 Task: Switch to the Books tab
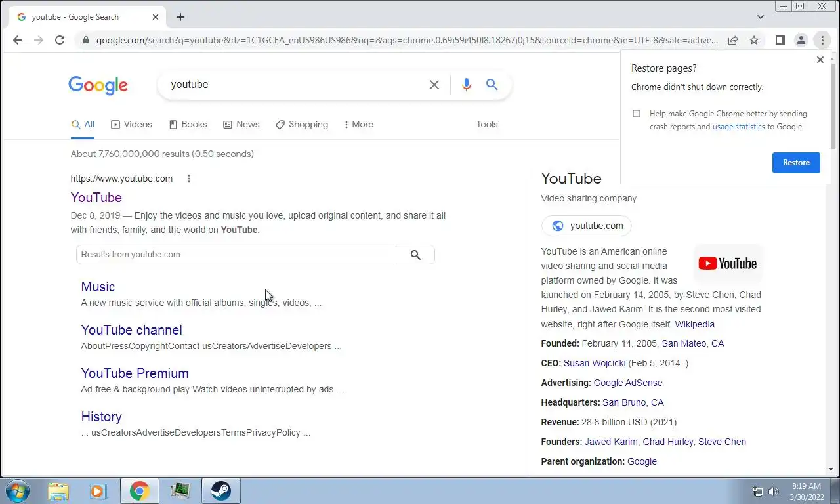pyautogui.click(x=188, y=124)
